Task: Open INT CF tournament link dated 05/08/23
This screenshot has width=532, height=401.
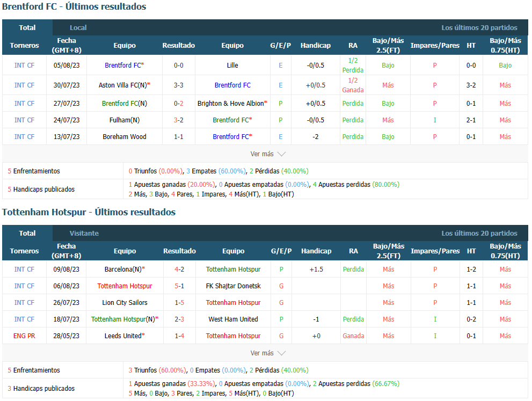Action: [24, 65]
